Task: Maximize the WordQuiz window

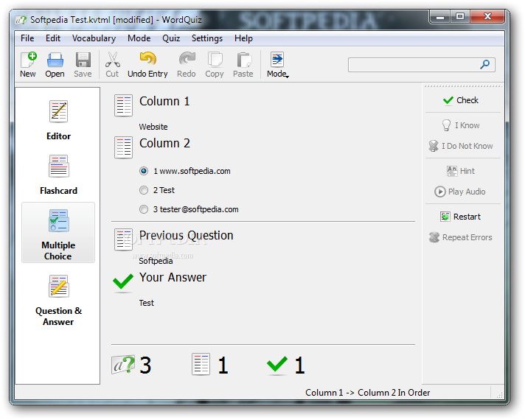Action: pyautogui.click(x=460, y=16)
